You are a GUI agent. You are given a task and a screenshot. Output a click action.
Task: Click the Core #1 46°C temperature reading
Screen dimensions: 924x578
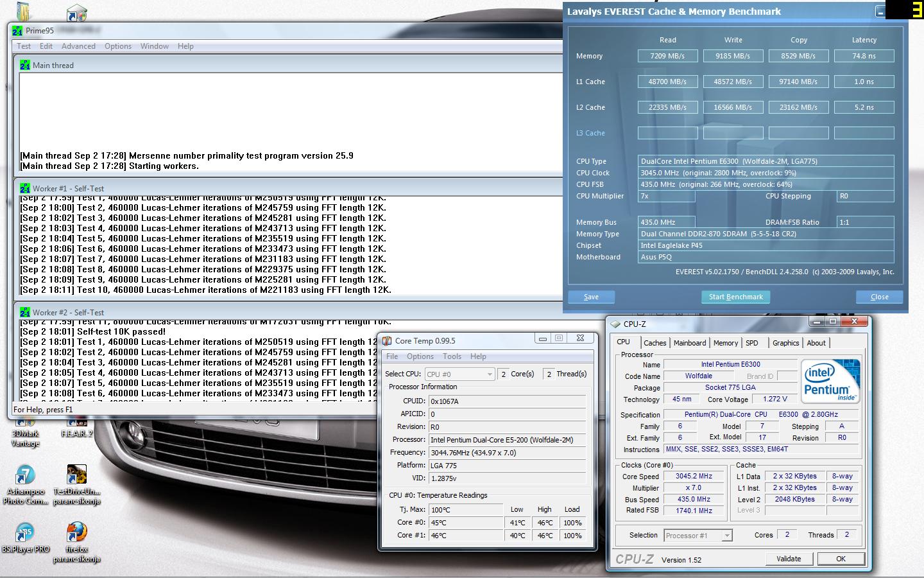[x=466, y=536]
